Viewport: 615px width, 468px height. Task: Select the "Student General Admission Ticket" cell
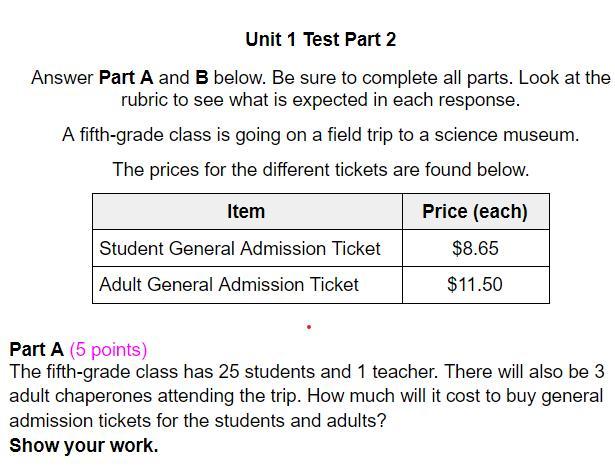coord(240,249)
